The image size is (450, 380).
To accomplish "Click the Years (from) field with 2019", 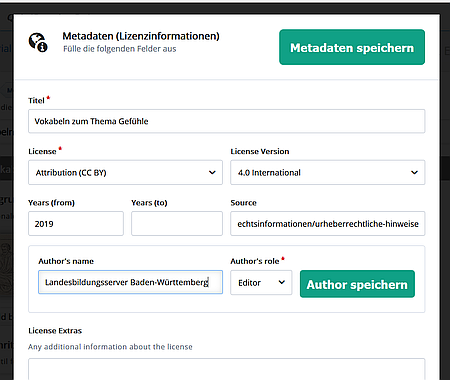I will click(x=76, y=223).
